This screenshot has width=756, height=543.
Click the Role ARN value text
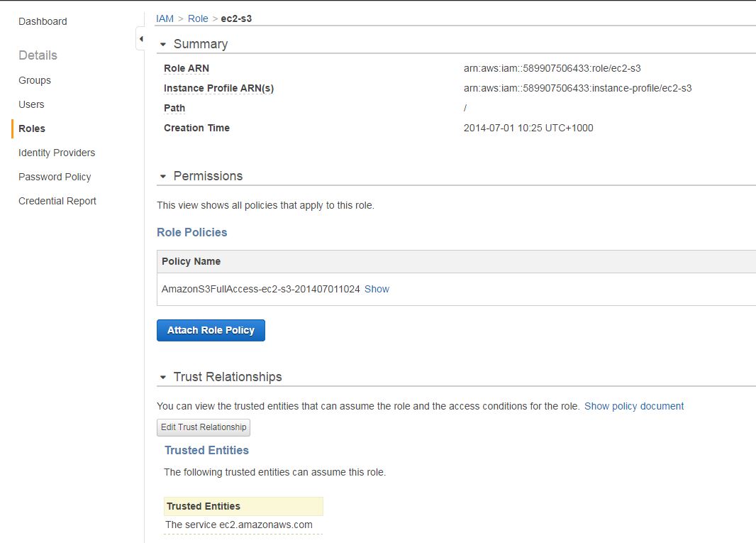coord(552,68)
